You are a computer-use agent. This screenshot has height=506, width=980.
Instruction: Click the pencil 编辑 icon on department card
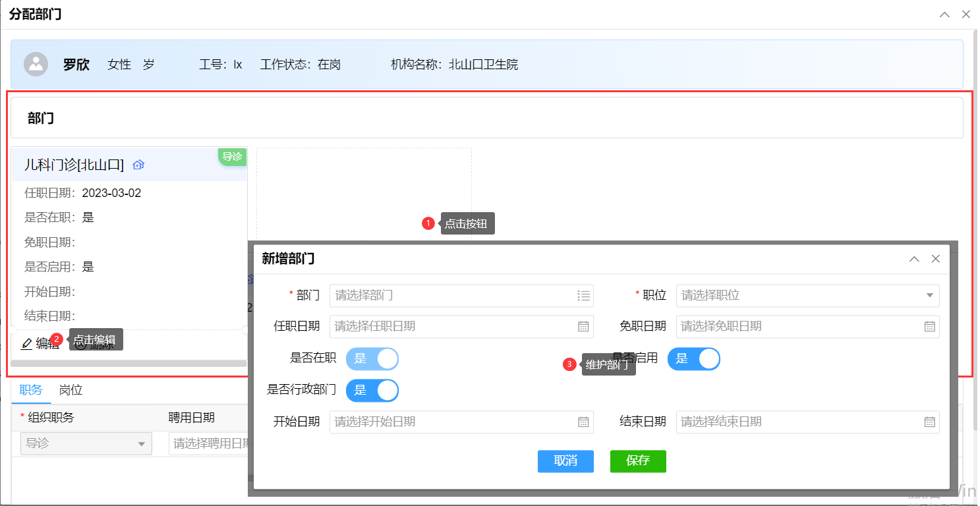(x=26, y=344)
